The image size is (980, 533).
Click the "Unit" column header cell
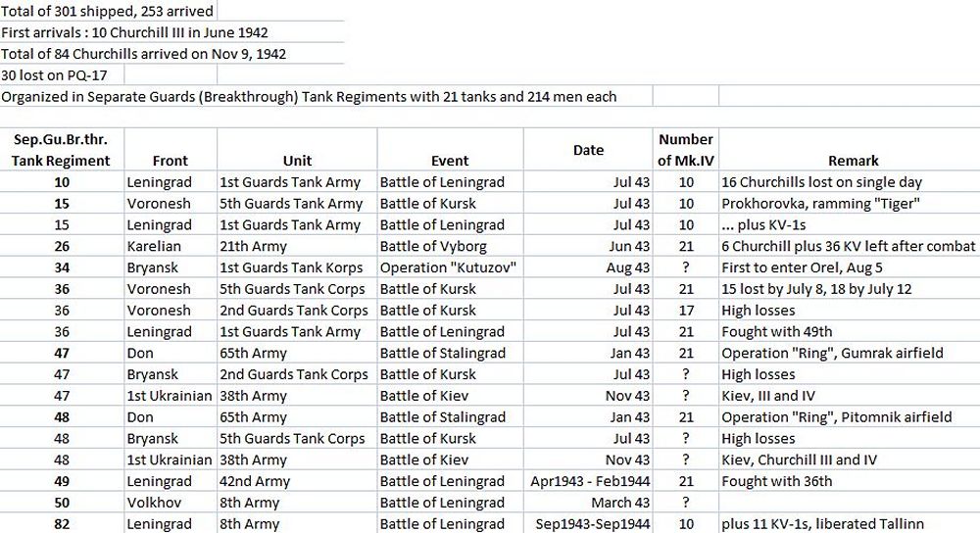297,161
